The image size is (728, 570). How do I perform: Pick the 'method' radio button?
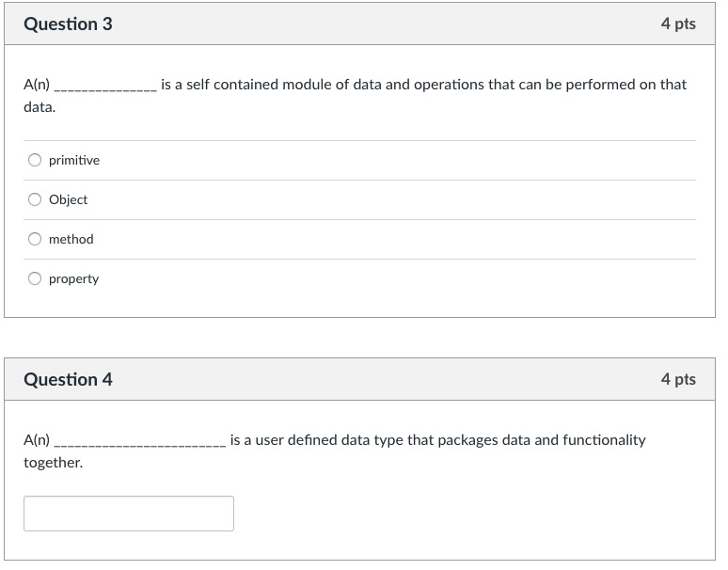click(x=35, y=239)
